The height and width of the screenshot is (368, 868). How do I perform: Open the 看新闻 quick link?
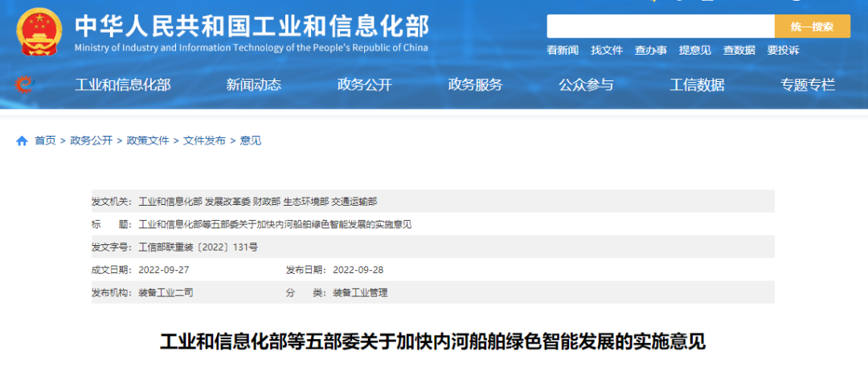coord(563,51)
